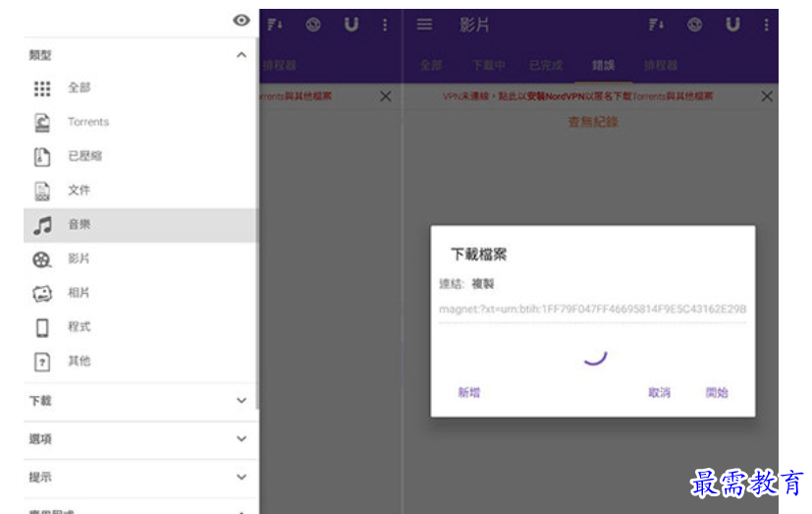Screen dimensions: 812x514
Task: Choose the 文件 document category
Action: [x=139, y=191]
